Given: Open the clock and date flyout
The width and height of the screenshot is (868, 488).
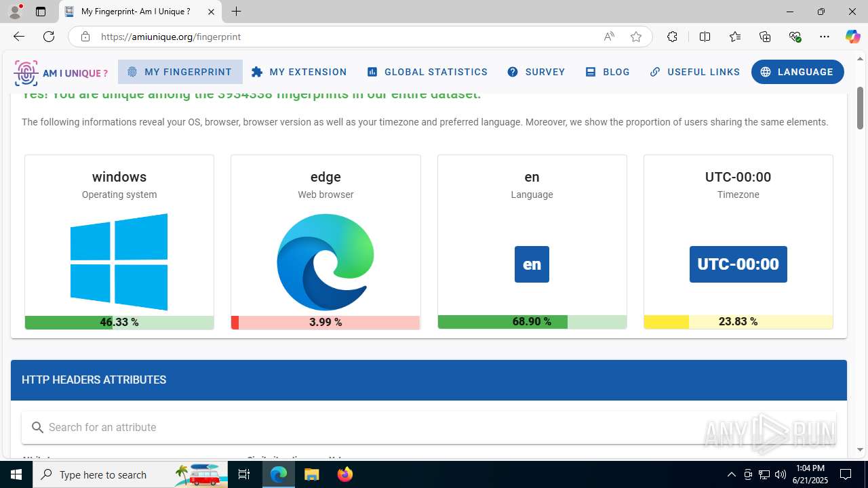Looking at the screenshot, I should [x=810, y=474].
